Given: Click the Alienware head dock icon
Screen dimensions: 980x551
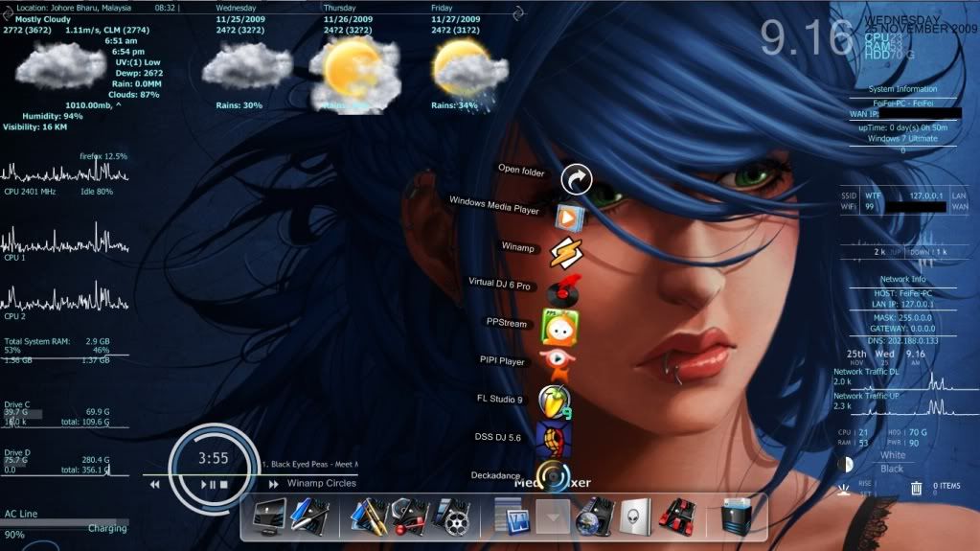Looking at the screenshot, I should click(636, 518).
